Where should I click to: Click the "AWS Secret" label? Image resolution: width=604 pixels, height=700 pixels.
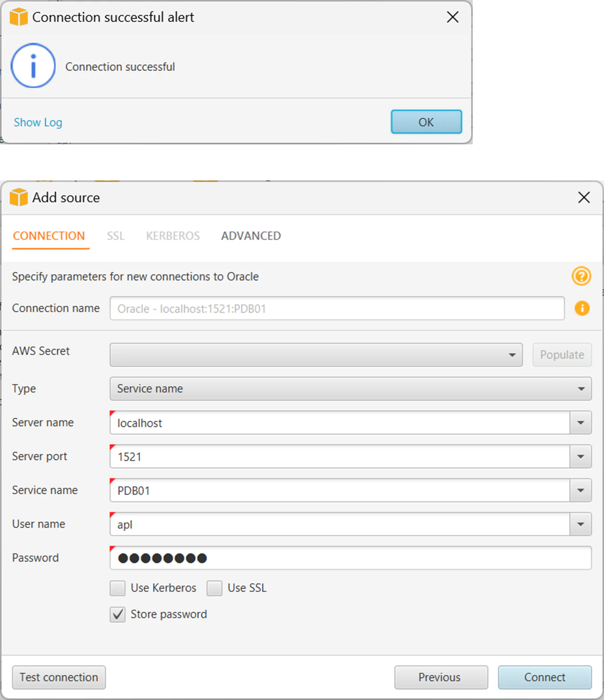(x=41, y=351)
